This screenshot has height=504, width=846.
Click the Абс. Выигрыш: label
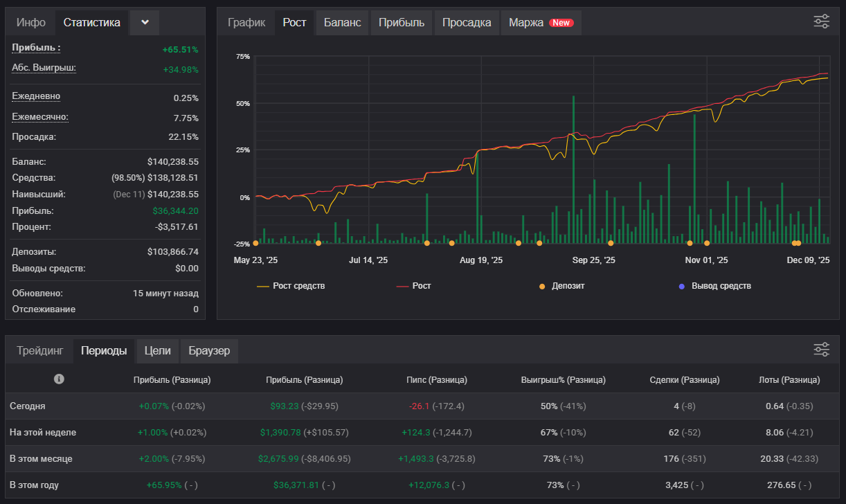point(44,68)
